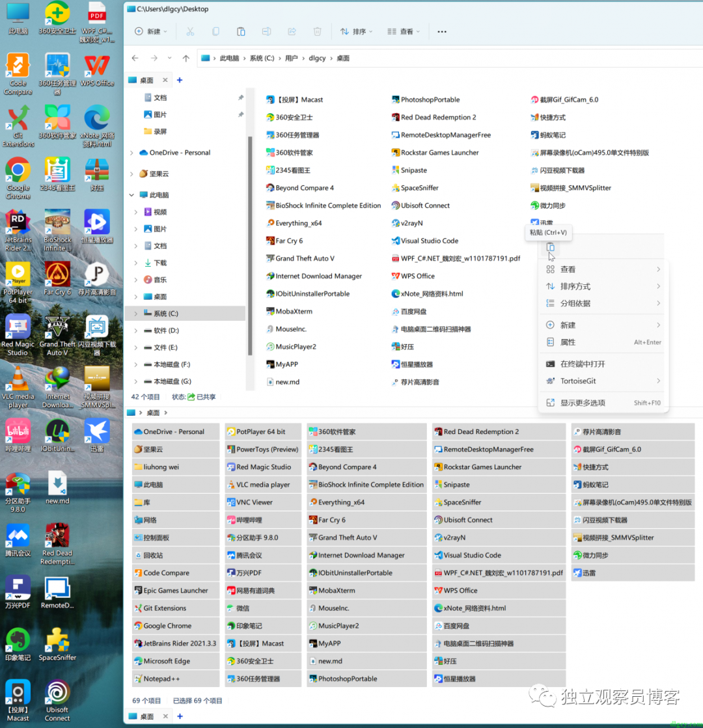Click the Rename icon in toolbar
Screen dimensions: 703x728
[x=266, y=32]
